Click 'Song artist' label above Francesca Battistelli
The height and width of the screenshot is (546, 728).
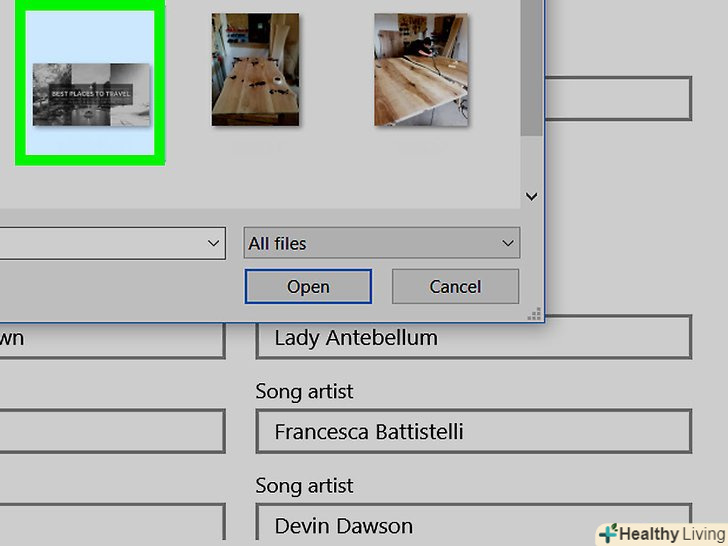305,391
